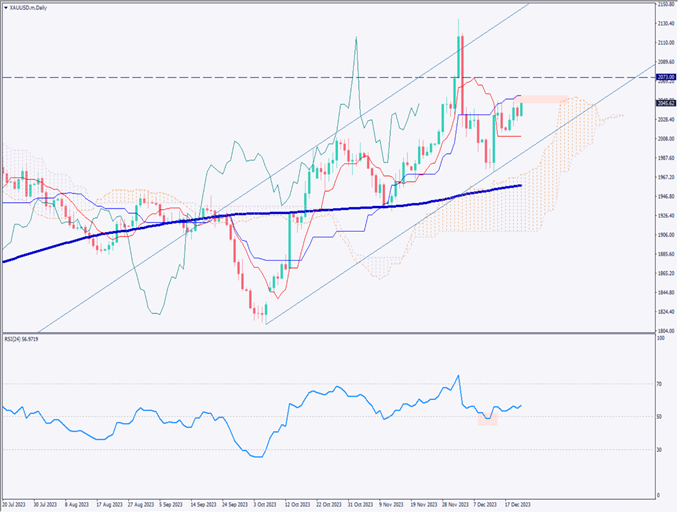The width and height of the screenshot is (678, 512).
Task: Click the chart symbol dropdown arrow at top-left
Action: [5, 6]
